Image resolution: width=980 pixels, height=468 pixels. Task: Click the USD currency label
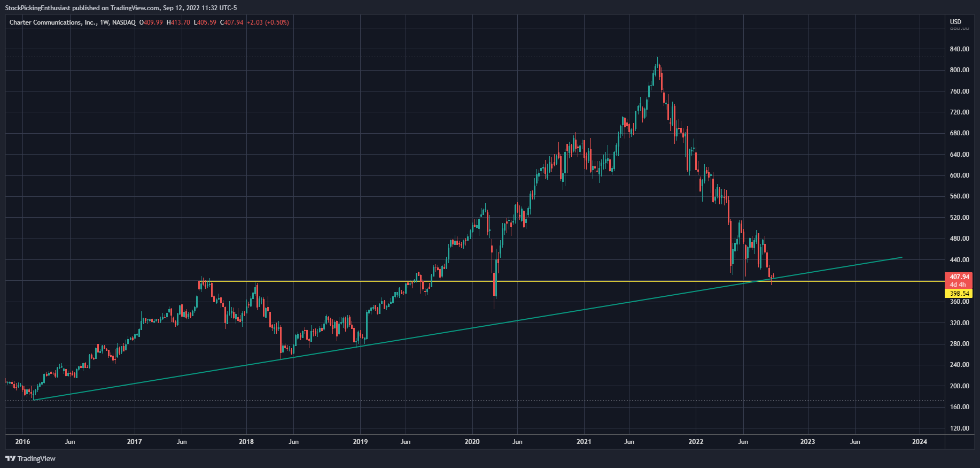955,22
